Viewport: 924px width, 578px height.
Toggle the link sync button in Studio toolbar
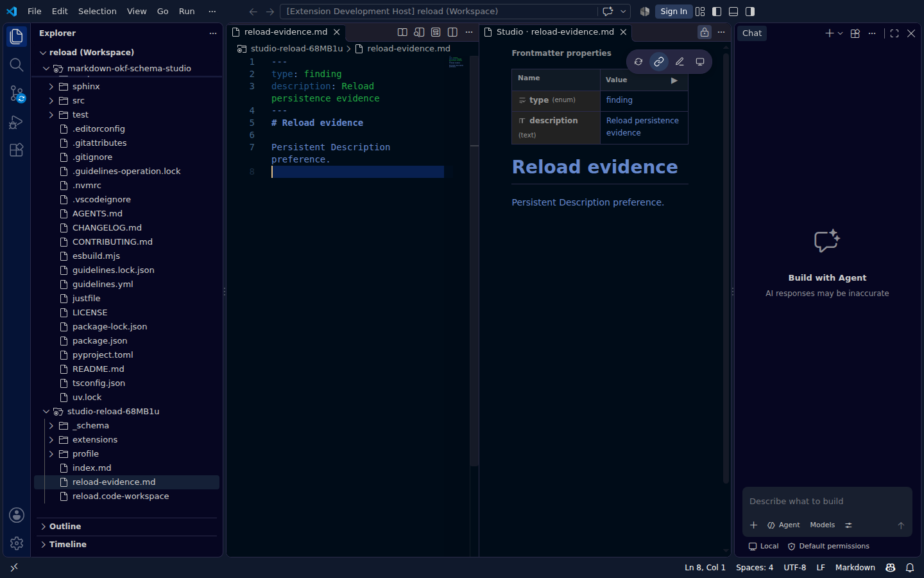point(659,62)
